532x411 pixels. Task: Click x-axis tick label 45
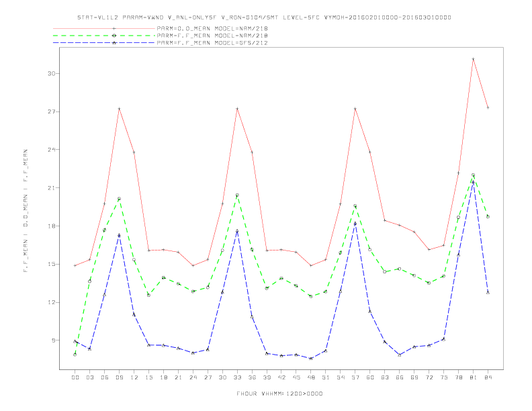(x=296, y=377)
